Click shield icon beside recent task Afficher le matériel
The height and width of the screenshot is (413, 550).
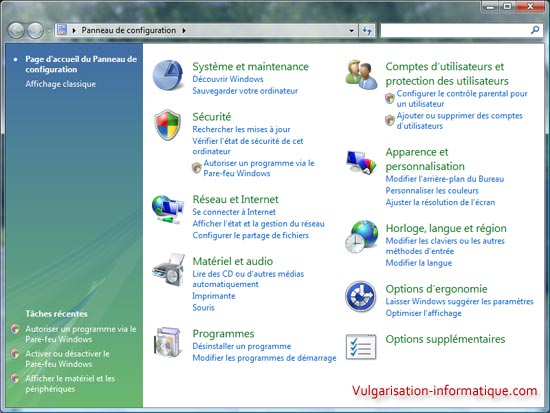15,379
